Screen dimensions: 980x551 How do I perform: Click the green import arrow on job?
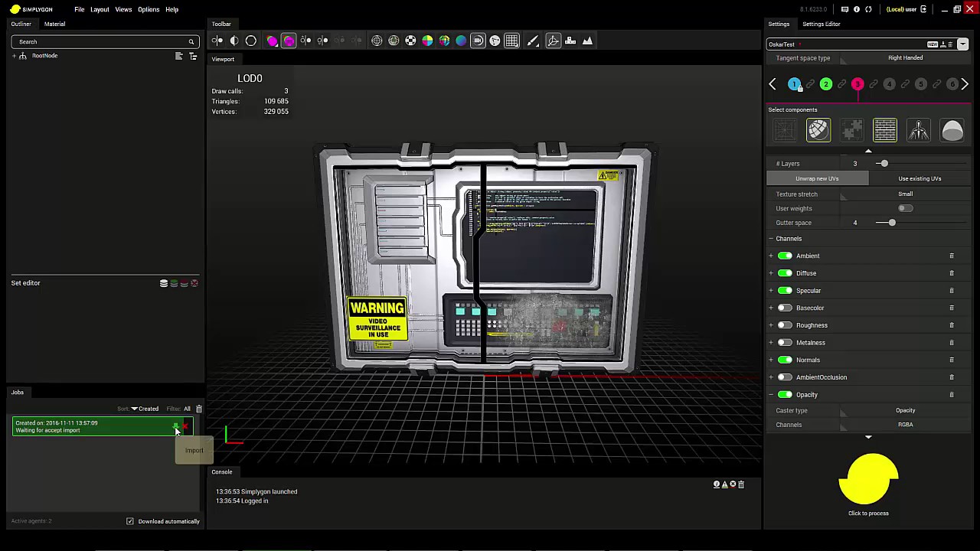(x=176, y=426)
